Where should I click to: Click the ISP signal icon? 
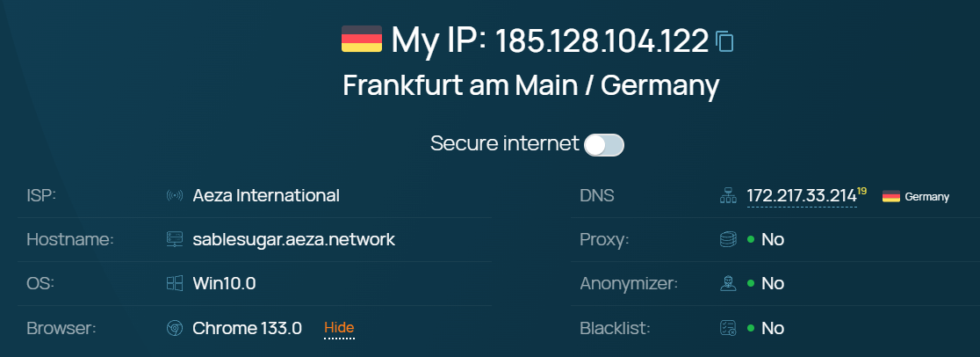175,196
